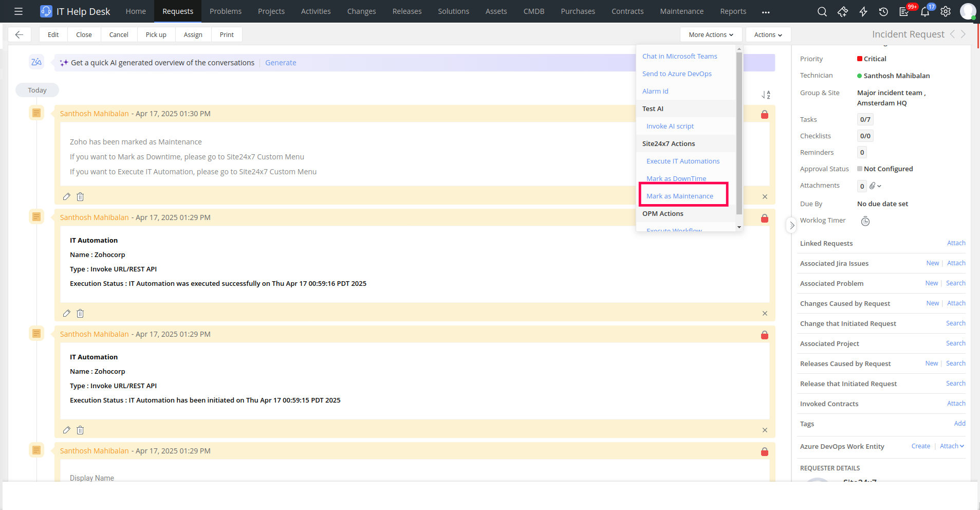Go to previous request with left chevron
This screenshot has width=980, height=510.
(x=952, y=34)
